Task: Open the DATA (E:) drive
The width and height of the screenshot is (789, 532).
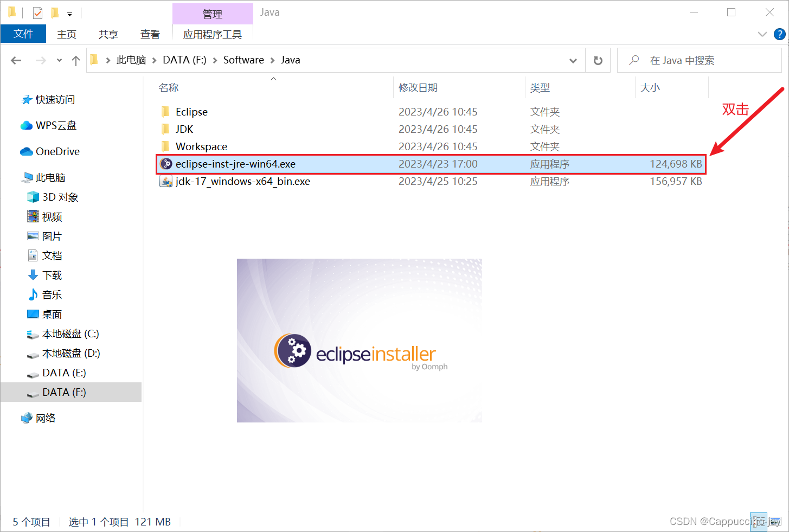Action: (x=64, y=373)
